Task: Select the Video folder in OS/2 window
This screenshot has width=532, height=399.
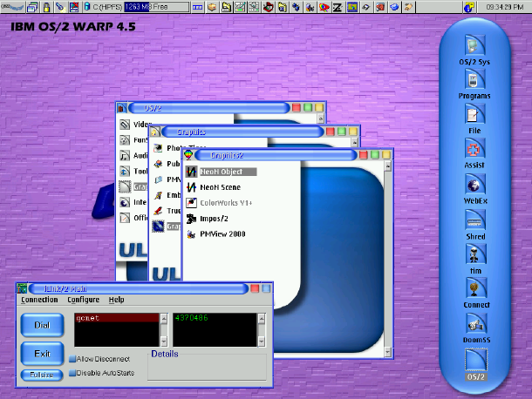Action: [136, 125]
